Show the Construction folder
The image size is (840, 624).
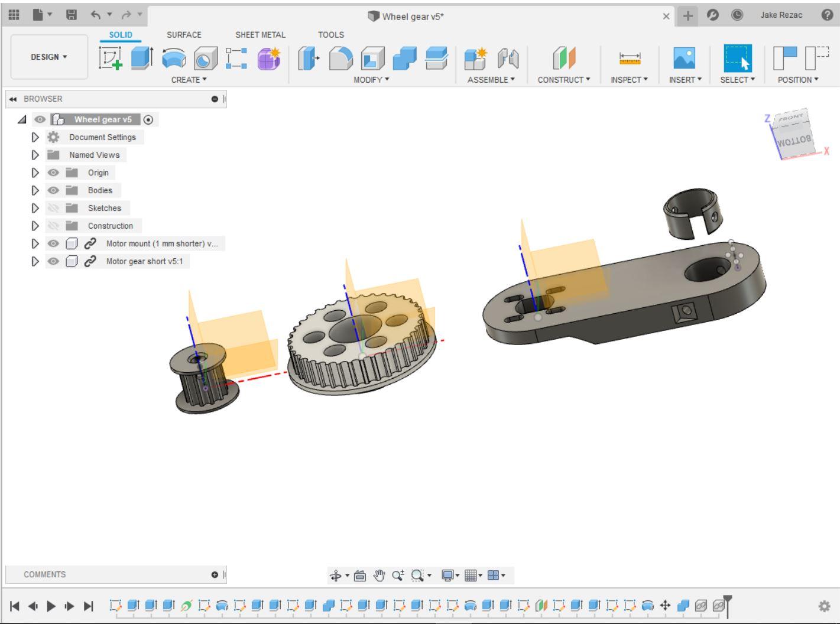53,226
